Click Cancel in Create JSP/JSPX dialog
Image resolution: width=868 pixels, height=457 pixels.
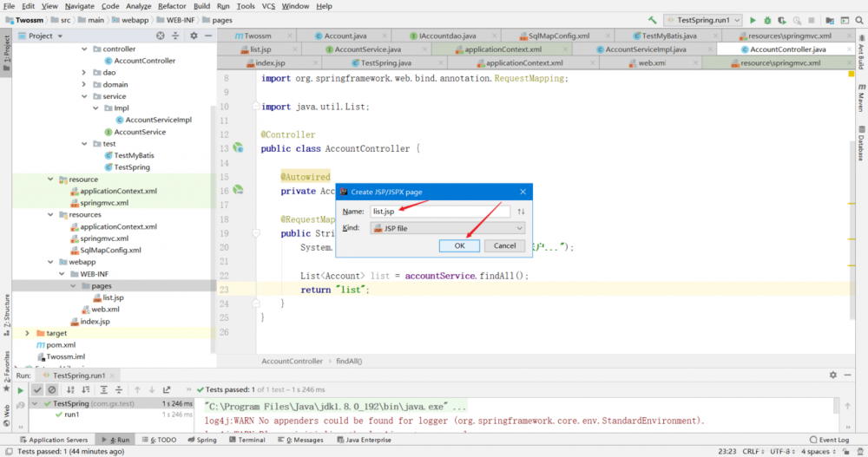[x=504, y=245]
